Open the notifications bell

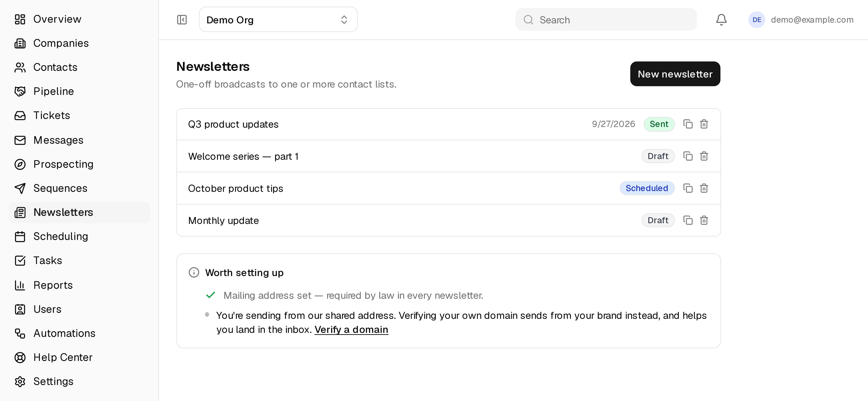(721, 19)
